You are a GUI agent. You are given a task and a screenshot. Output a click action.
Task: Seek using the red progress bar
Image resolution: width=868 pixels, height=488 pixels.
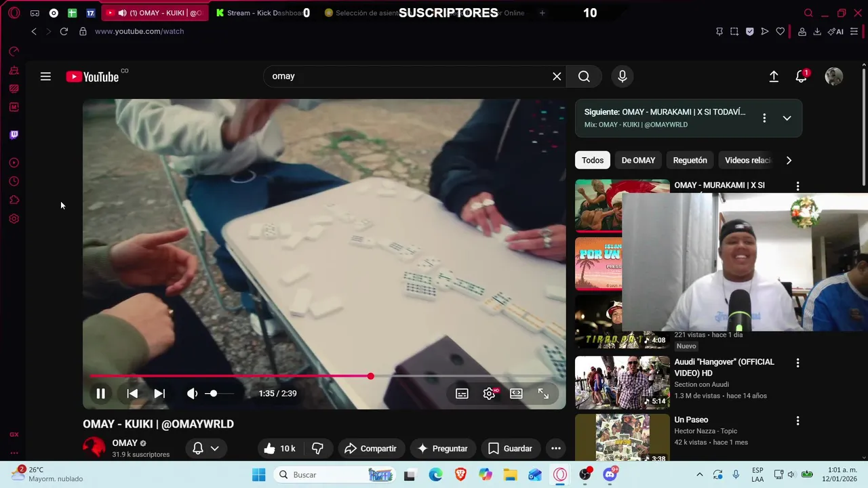(x=324, y=376)
